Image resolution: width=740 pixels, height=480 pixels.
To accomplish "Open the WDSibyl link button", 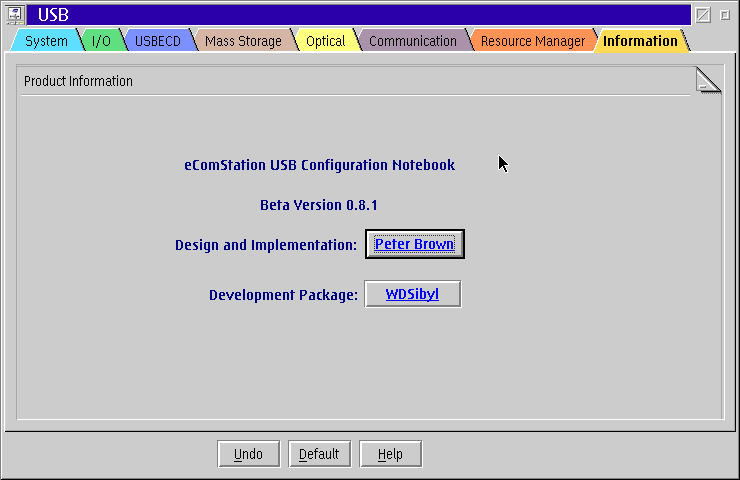I will [x=412, y=294].
